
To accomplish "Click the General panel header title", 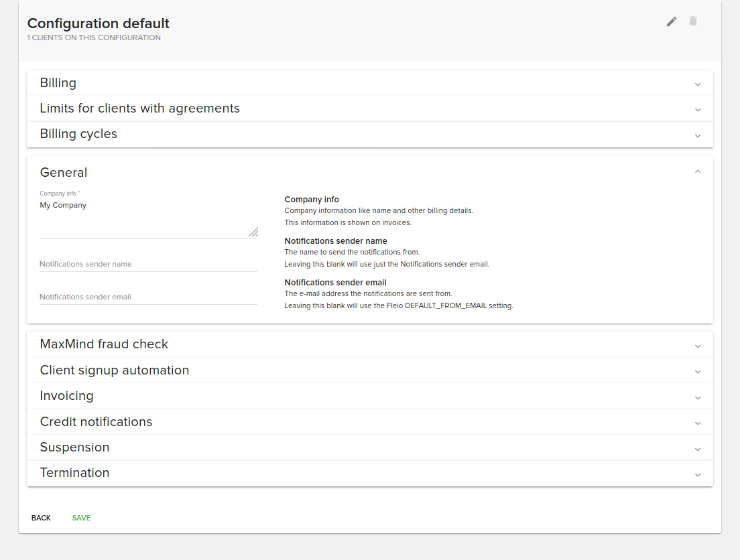I will pyautogui.click(x=64, y=173).
